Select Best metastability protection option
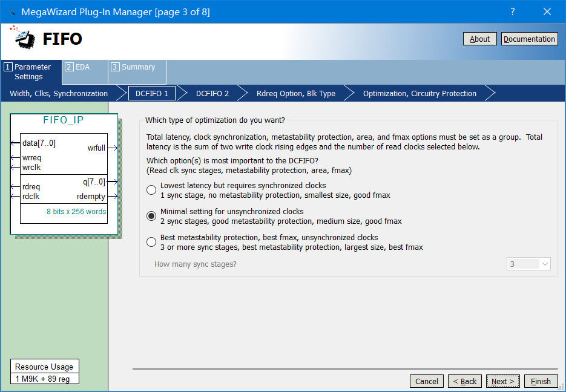The width and height of the screenshot is (566, 392). 151,242
